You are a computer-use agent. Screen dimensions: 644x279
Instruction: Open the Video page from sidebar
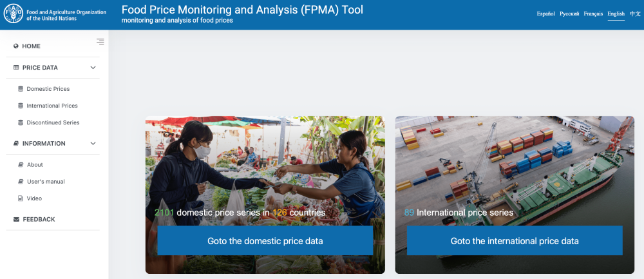click(x=34, y=198)
